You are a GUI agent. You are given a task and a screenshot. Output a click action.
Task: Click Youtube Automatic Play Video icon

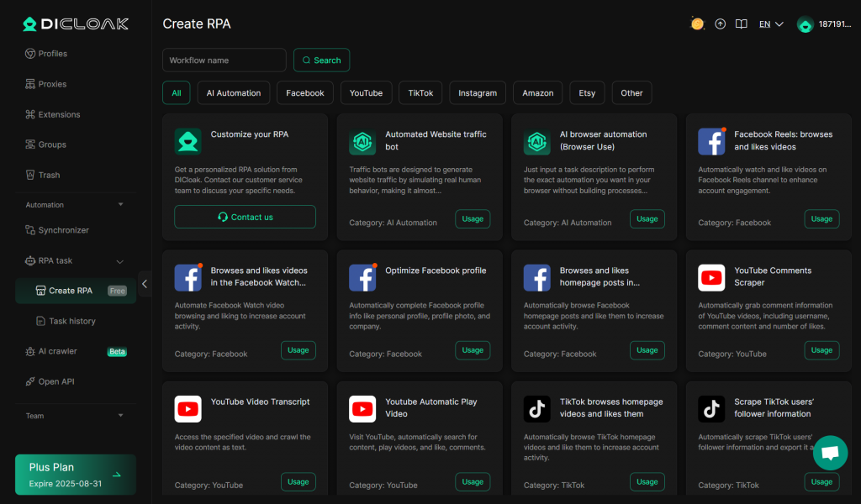click(x=362, y=409)
